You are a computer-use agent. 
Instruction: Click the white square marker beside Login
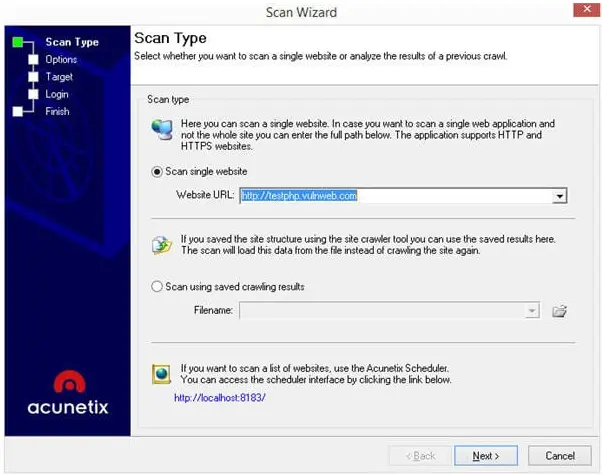coord(33,94)
